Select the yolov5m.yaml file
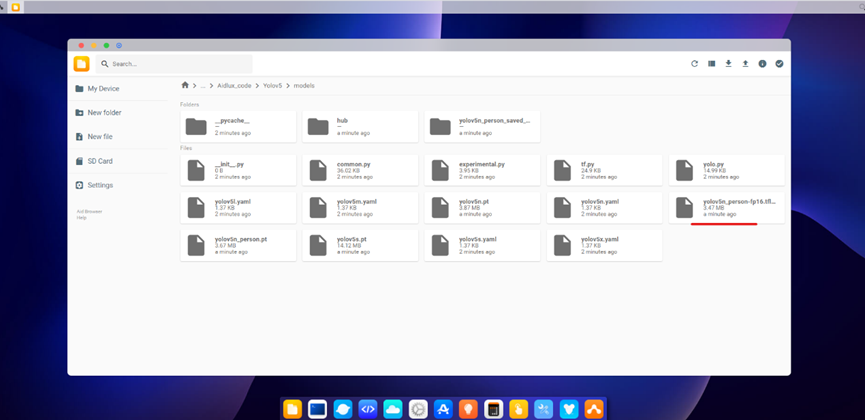The height and width of the screenshot is (420, 865). [360, 208]
